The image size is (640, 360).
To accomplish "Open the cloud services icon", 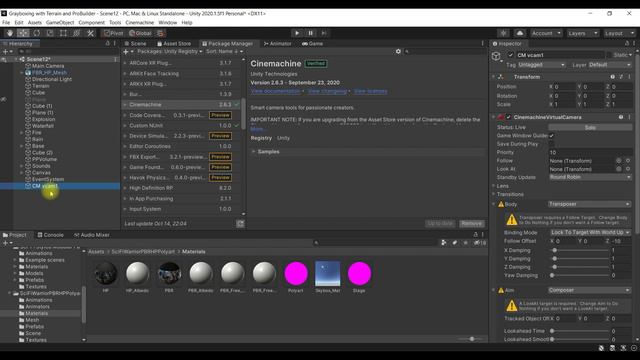I will click(520, 33).
